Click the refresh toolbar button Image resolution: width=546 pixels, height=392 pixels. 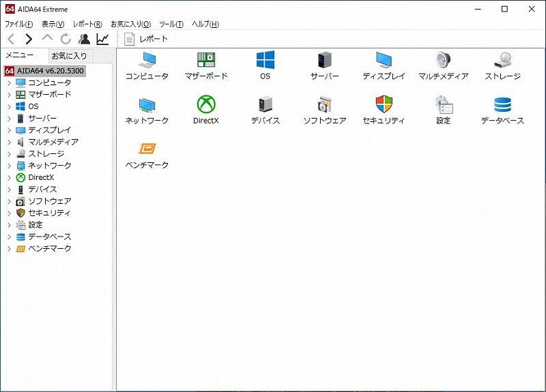pos(66,39)
